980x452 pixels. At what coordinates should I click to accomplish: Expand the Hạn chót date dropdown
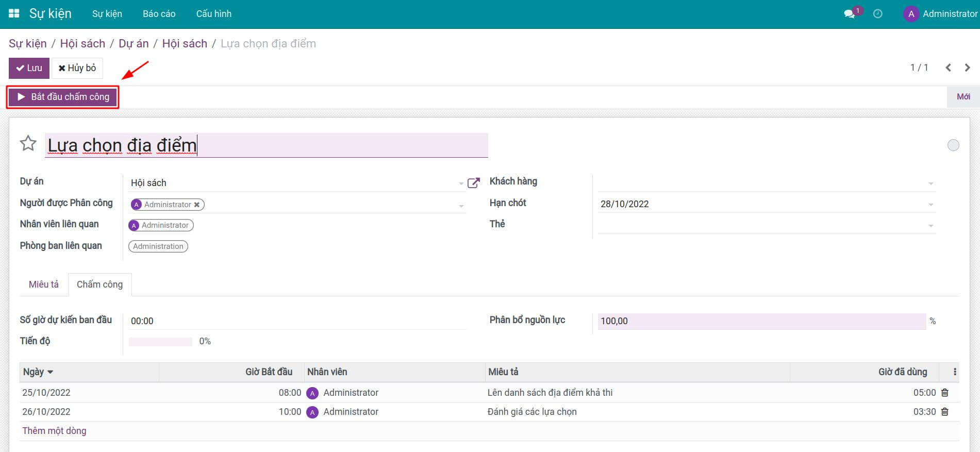click(931, 205)
